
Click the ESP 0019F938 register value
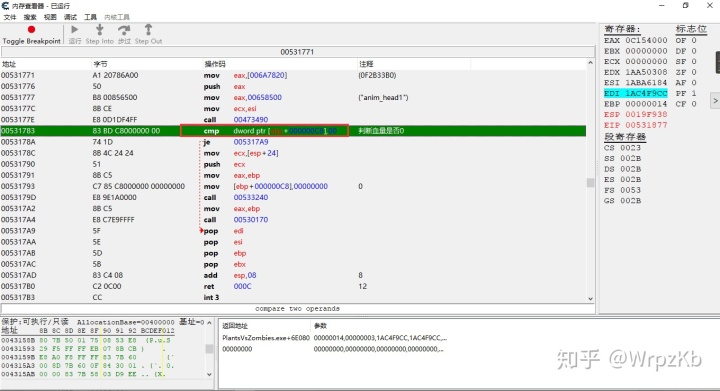636,114
